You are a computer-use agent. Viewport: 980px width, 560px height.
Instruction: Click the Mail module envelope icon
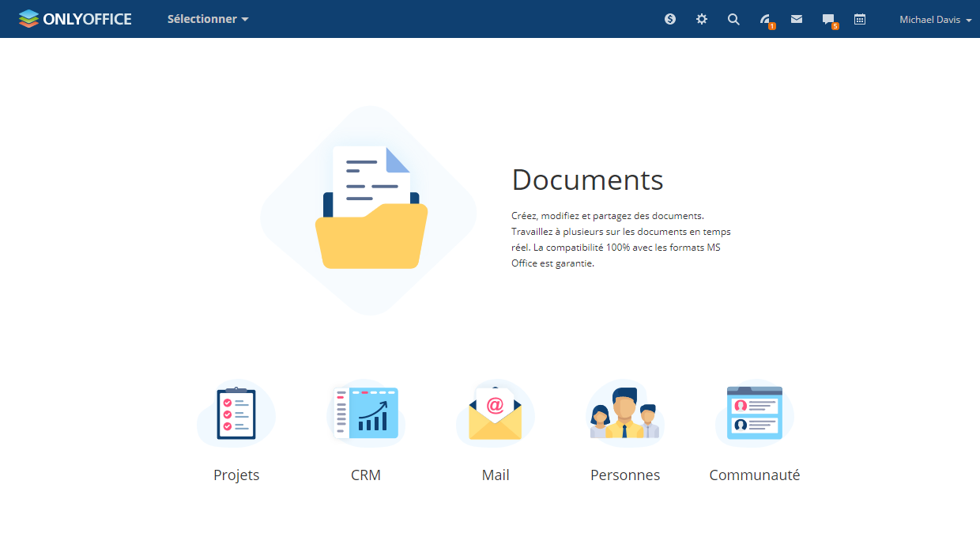(x=496, y=414)
